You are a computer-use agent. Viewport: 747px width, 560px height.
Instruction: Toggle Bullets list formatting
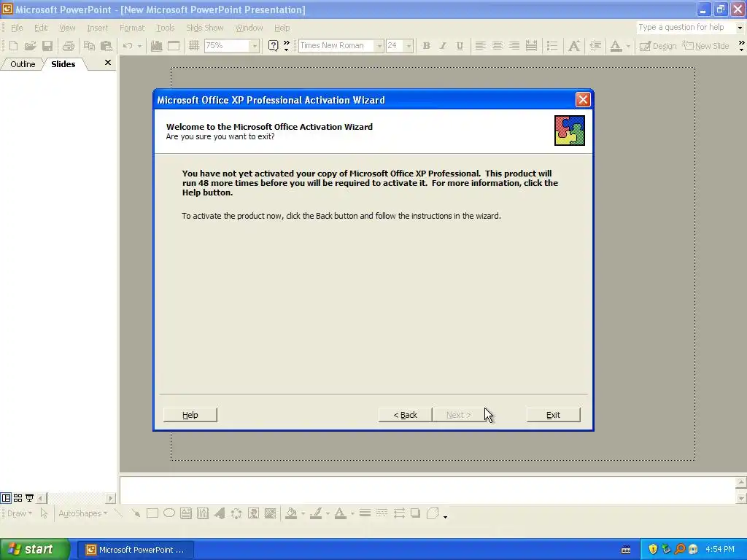pyautogui.click(x=552, y=46)
